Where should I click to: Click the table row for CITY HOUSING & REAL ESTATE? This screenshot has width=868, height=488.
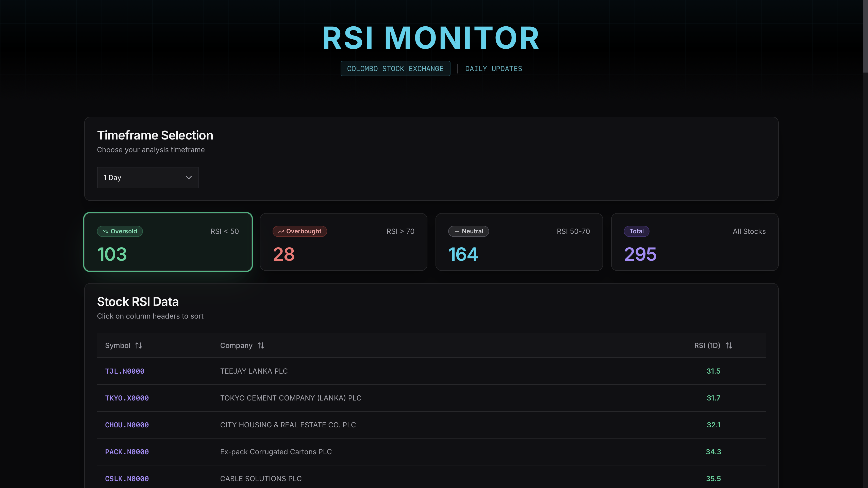click(431, 425)
